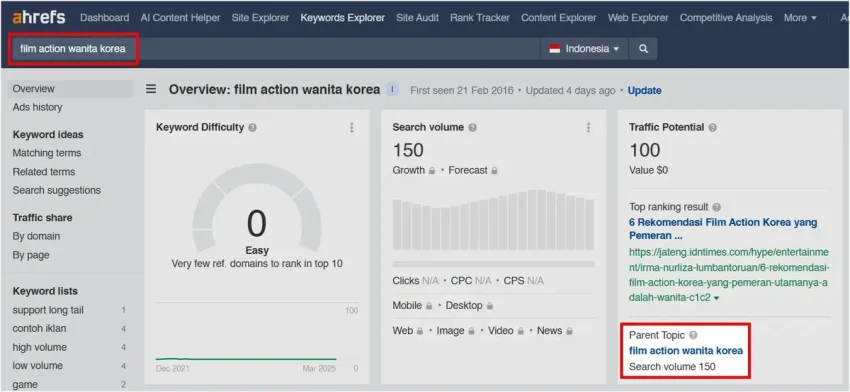Screen dimensions: 850x392
Task: Click the 'Value $0' text
Action: [648, 170]
